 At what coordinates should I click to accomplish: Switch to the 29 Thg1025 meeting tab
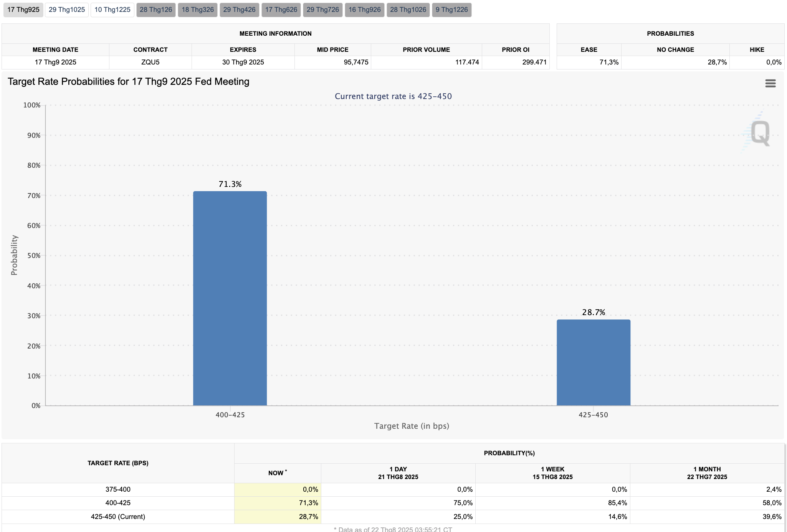[67, 10]
